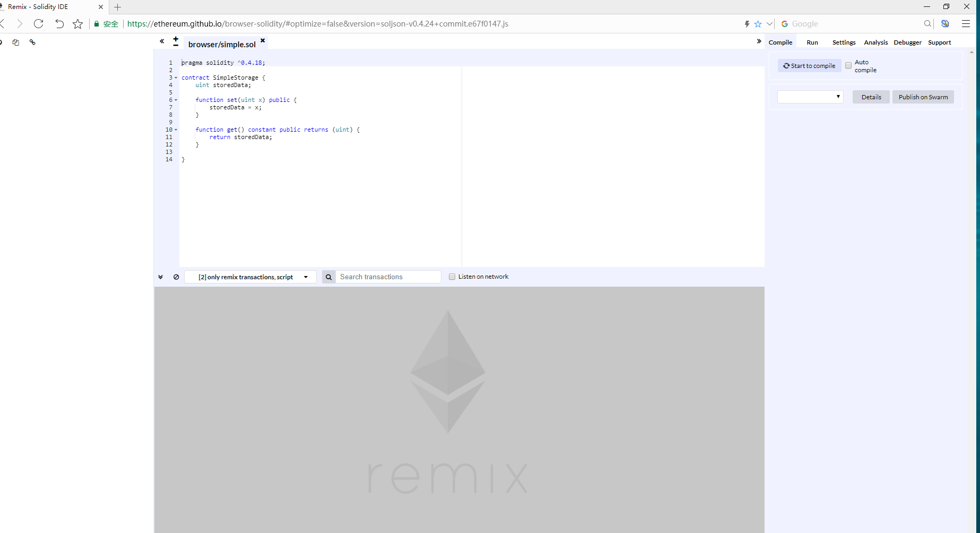Click the browser undo/restore icon

[x=59, y=23]
